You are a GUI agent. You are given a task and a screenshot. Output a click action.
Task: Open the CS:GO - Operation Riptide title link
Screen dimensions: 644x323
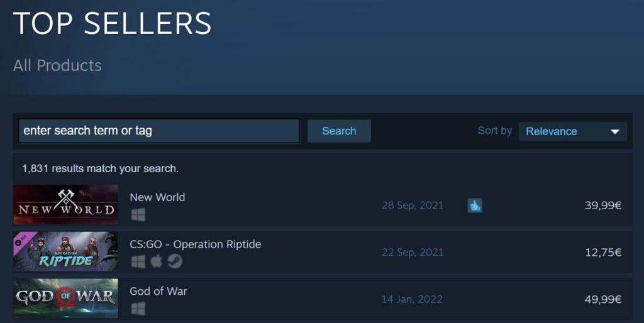(196, 244)
